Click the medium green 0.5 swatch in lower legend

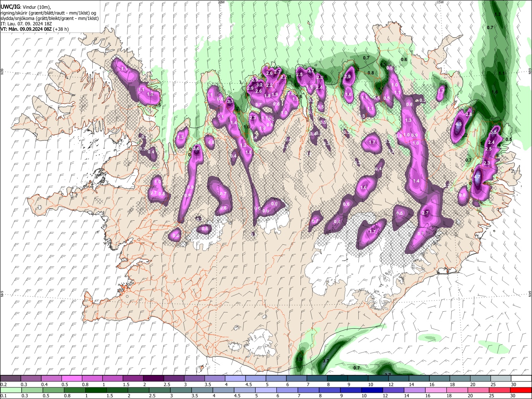tap(54, 390)
